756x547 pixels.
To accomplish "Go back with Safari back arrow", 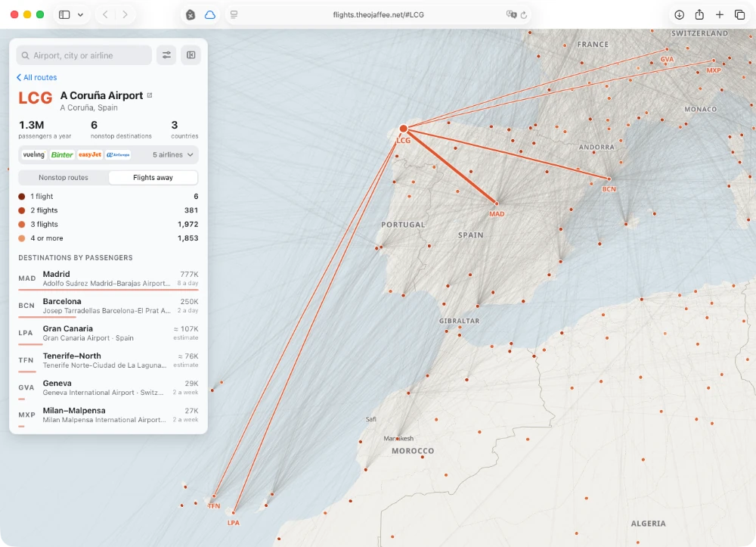I will (105, 14).
